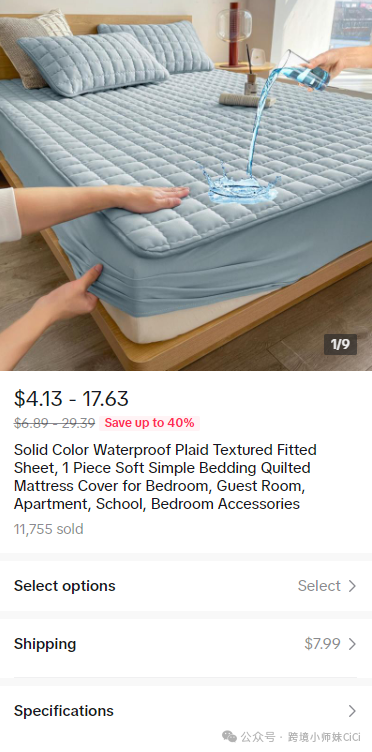Image resolution: width=372 pixels, height=752 pixels.
Task: Click the Save up to 40% badge
Action: click(x=150, y=423)
